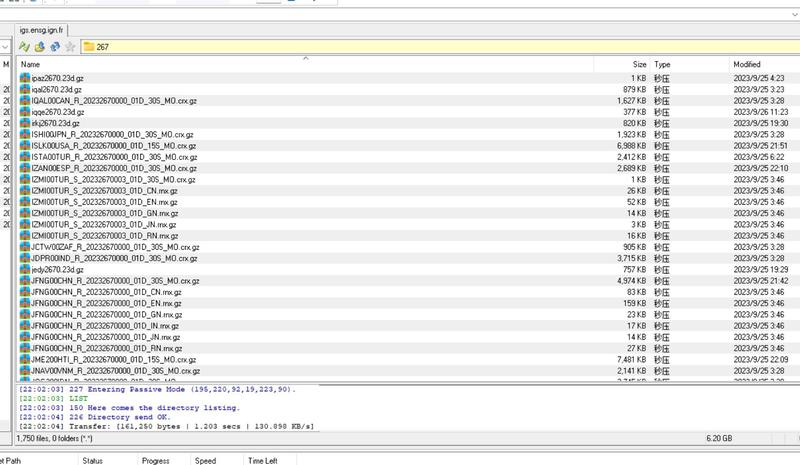800x465 pixels.
Task: Click the remote path field showing 267
Action: pyautogui.click(x=400, y=47)
